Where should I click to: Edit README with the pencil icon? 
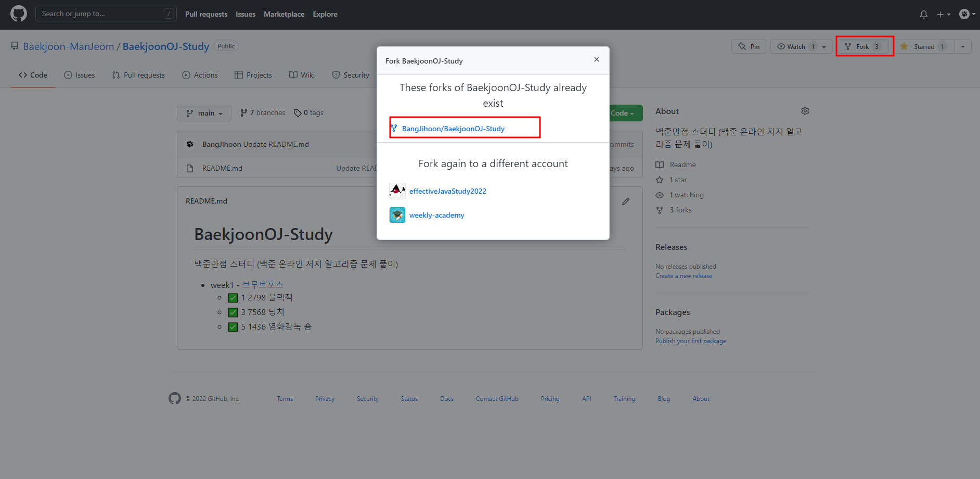pyautogui.click(x=626, y=201)
